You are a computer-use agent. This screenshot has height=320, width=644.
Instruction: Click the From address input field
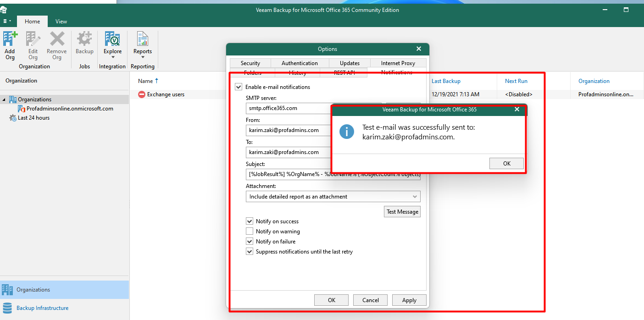289,130
